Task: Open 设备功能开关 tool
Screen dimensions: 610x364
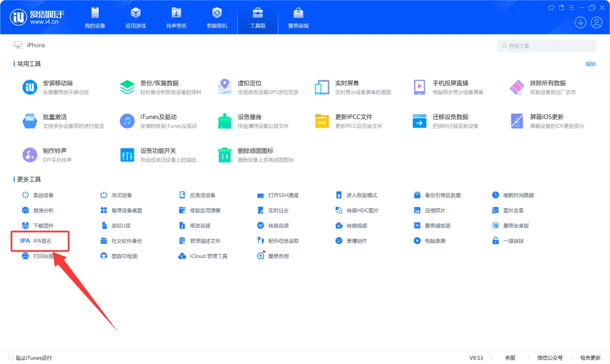Action: pos(160,155)
